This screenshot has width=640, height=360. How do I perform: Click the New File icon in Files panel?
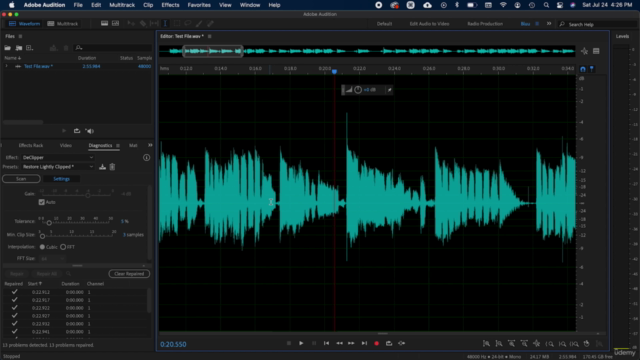coord(29,48)
